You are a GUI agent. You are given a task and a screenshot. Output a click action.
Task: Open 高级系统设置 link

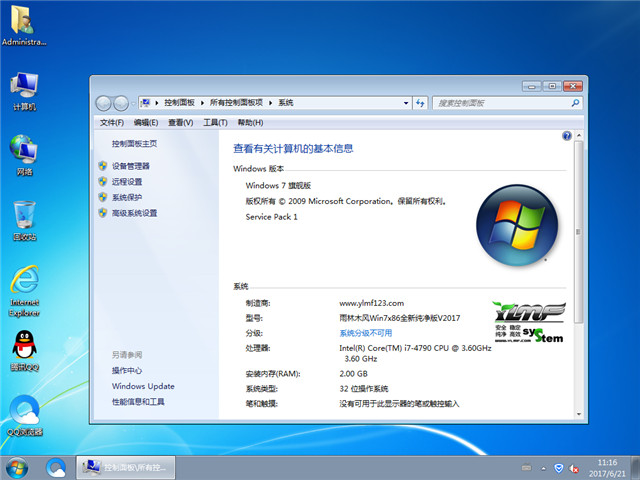coord(135,213)
